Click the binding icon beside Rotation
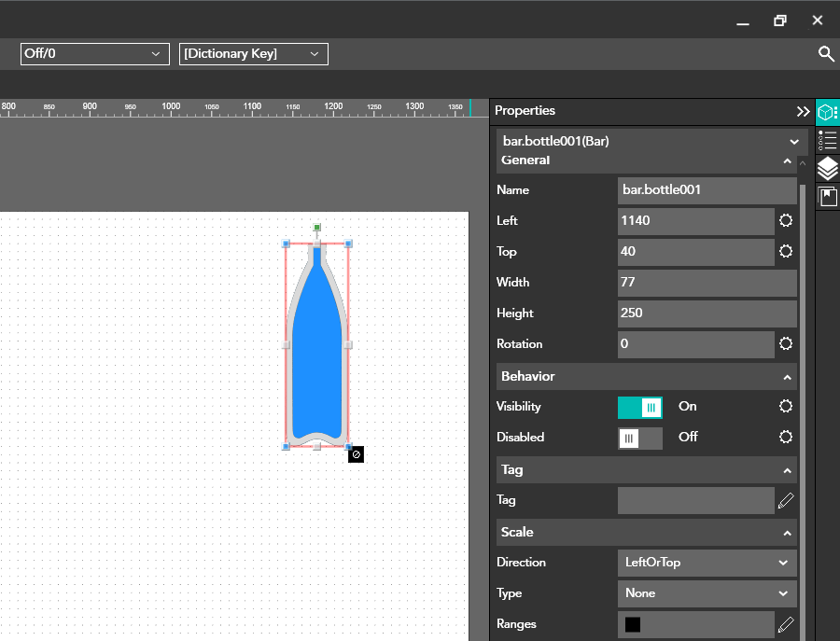This screenshot has width=840, height=641. pyautogui.click(x=786, y=344)
